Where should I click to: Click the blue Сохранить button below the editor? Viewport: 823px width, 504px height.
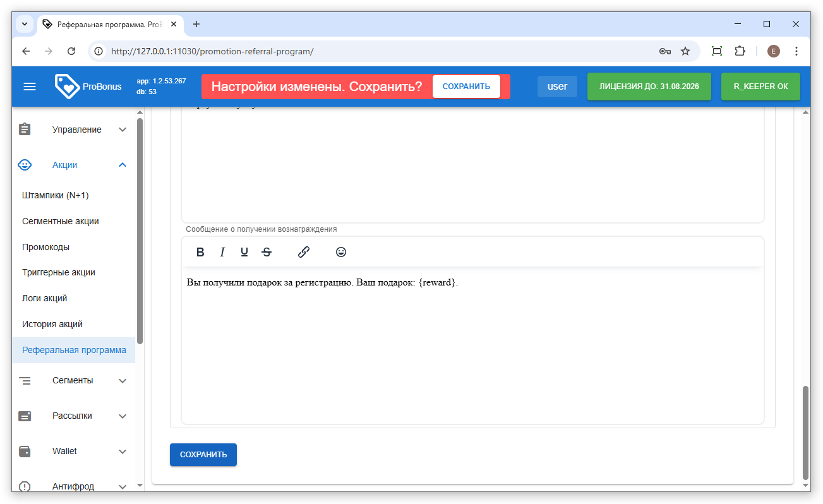pyautogui.click(x=203, y=455)
